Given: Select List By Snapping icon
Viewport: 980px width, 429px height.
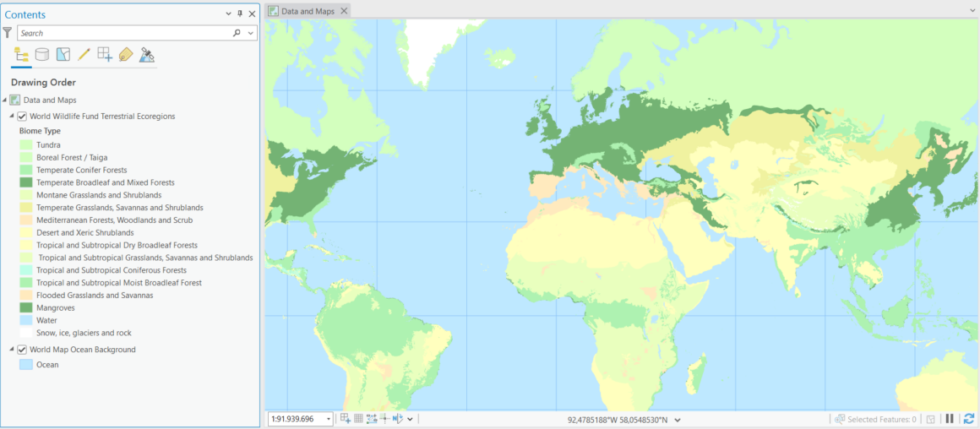Looking at the screenshot, I should click(x=105, y=54).
